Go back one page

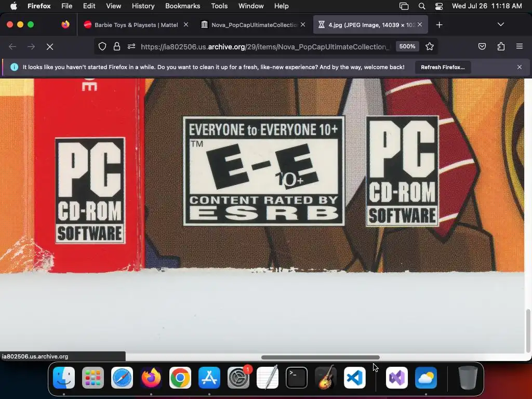tap(12, 46)
